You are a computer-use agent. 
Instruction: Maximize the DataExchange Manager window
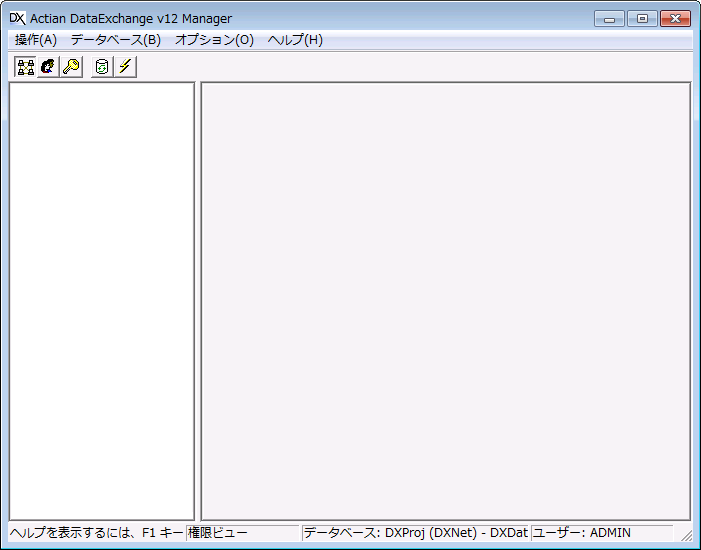point(641,18)
